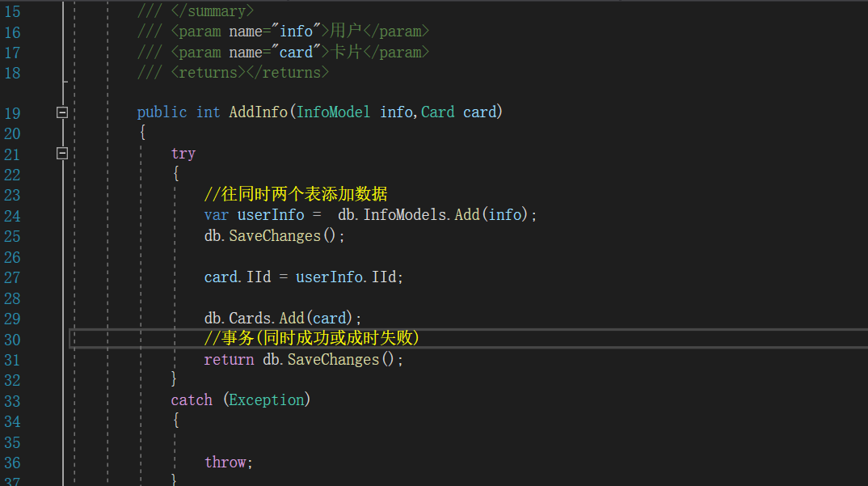Select line number 24 in the margin
Screen dimensions: 868x486
12,216
